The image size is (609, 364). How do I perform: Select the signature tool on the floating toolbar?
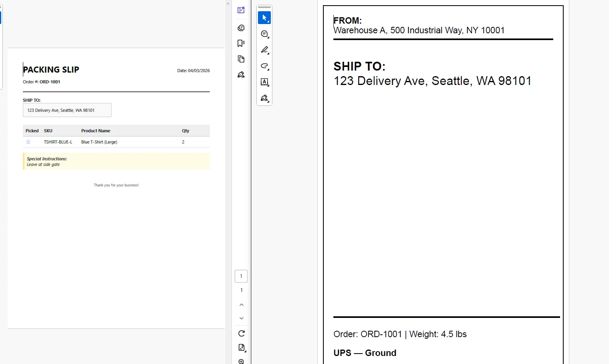pyautogui.click(x=264, y=98)
